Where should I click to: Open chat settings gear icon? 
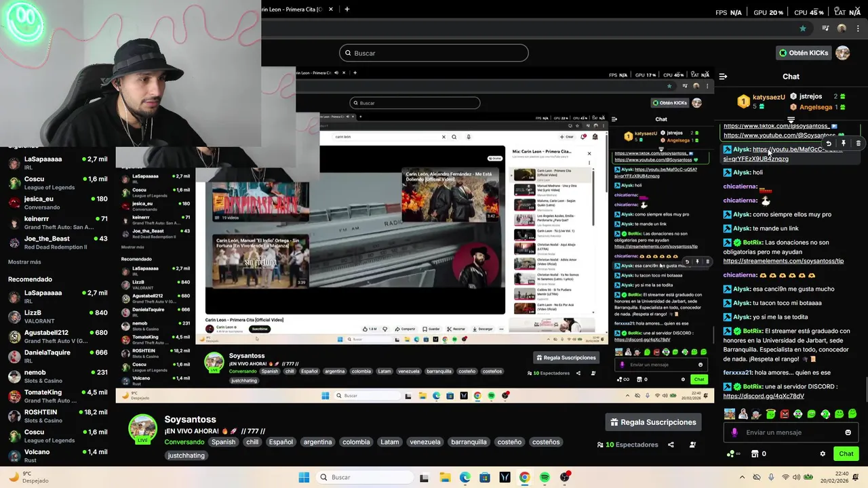coord(823,454)
